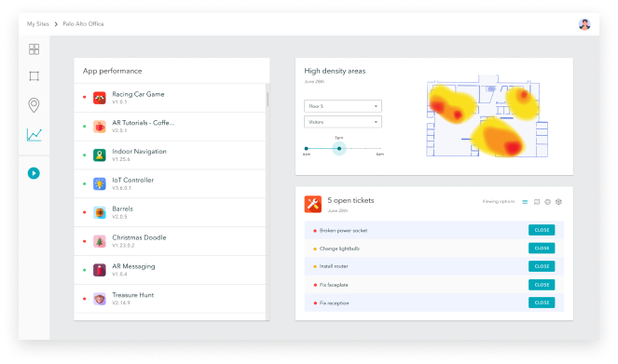Screen dimensions: 618x364
Task: Click the 3pm time slider handle
Action: click(x=339, y=149)
